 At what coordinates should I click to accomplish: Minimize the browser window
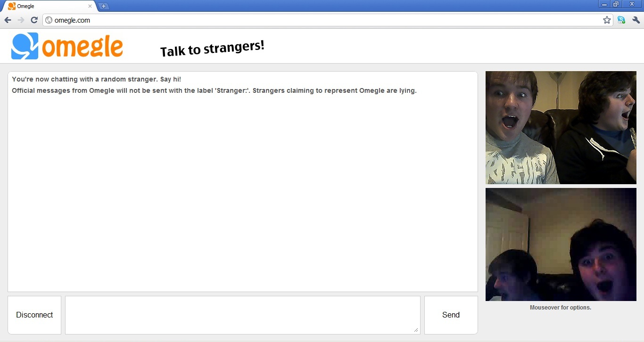point(604,4)
